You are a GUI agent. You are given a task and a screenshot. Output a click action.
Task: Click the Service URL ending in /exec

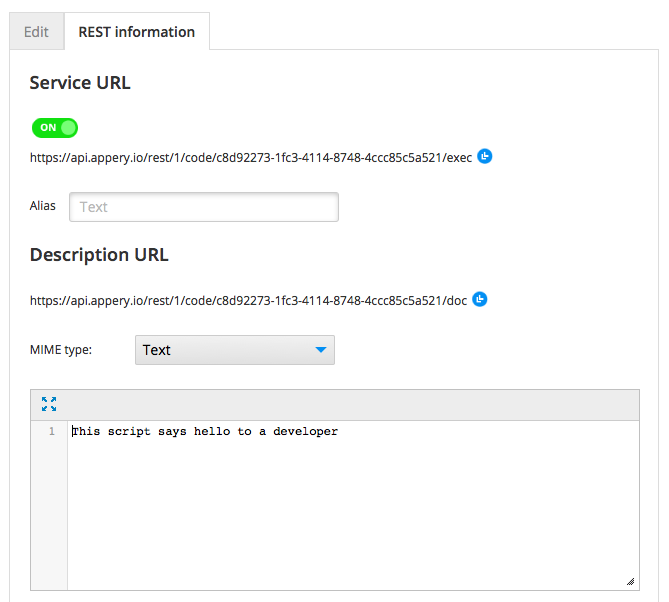(250, 157)
